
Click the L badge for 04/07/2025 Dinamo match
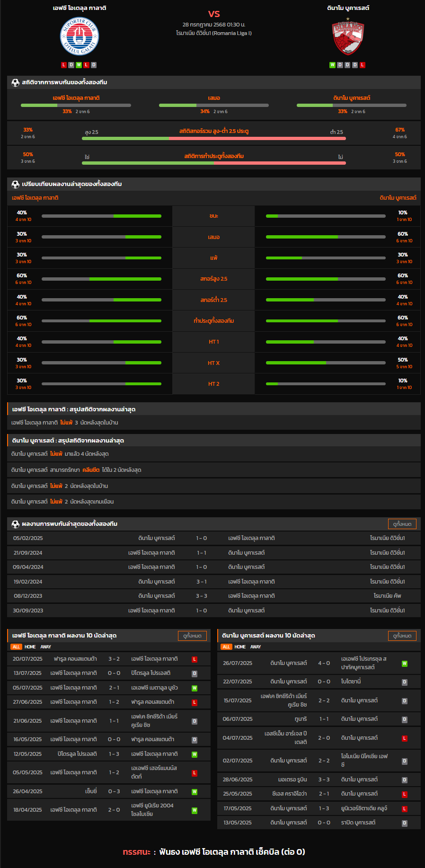[x=405, y=738]
